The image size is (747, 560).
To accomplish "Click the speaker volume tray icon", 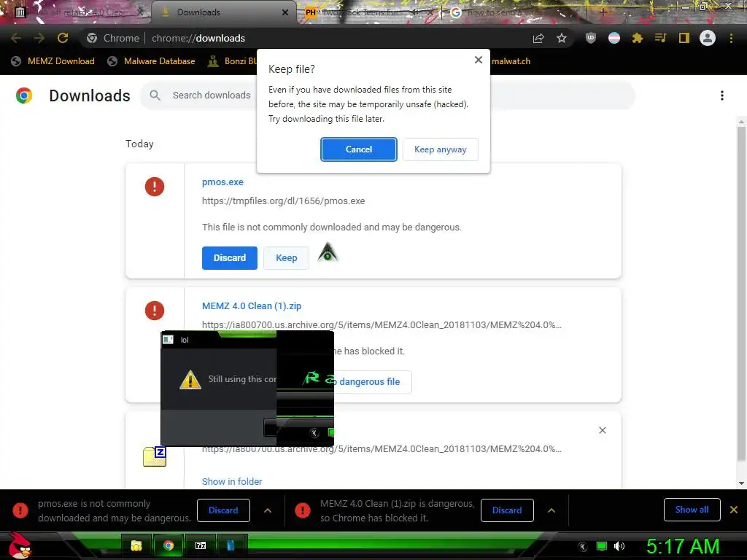I will (x=619, y=546).
